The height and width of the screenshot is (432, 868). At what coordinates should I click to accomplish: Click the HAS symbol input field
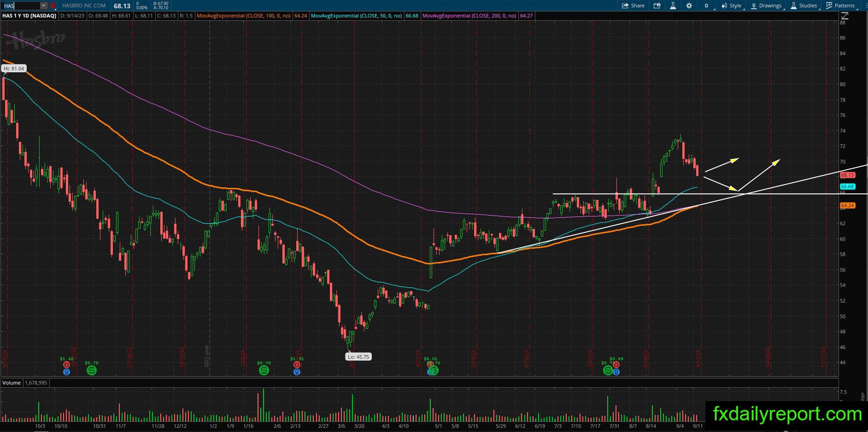click(21, 6)
